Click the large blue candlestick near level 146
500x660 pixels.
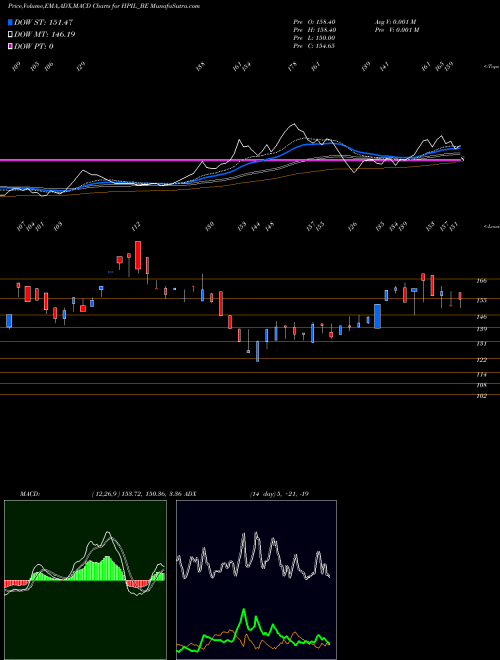(378, 316)
